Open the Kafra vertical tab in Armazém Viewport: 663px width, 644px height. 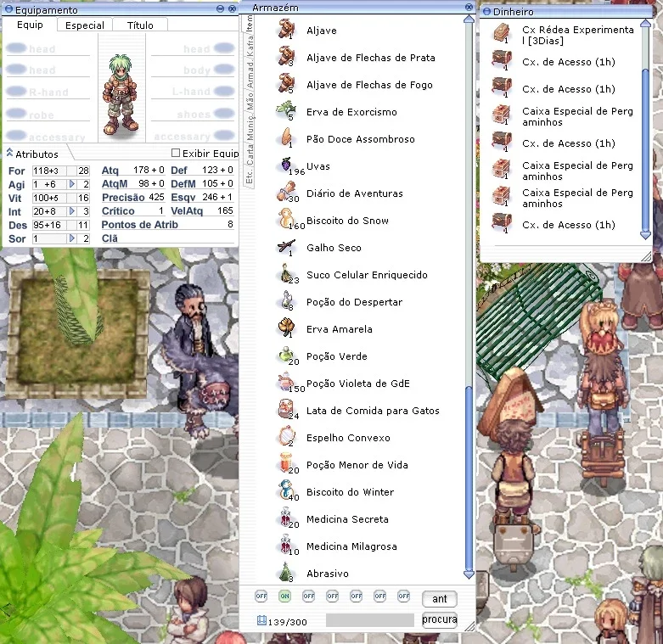pos(250,46)
